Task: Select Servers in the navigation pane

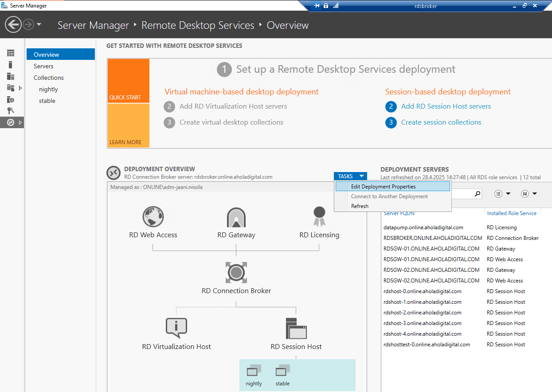Action: 61,66
